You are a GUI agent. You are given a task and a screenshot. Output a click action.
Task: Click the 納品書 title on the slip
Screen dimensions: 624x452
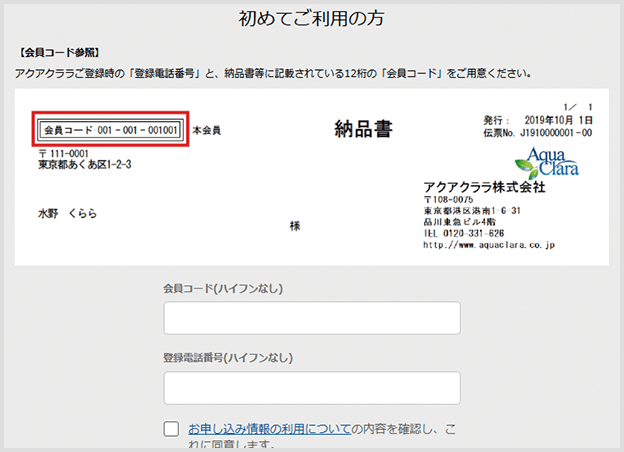(362, 128)
